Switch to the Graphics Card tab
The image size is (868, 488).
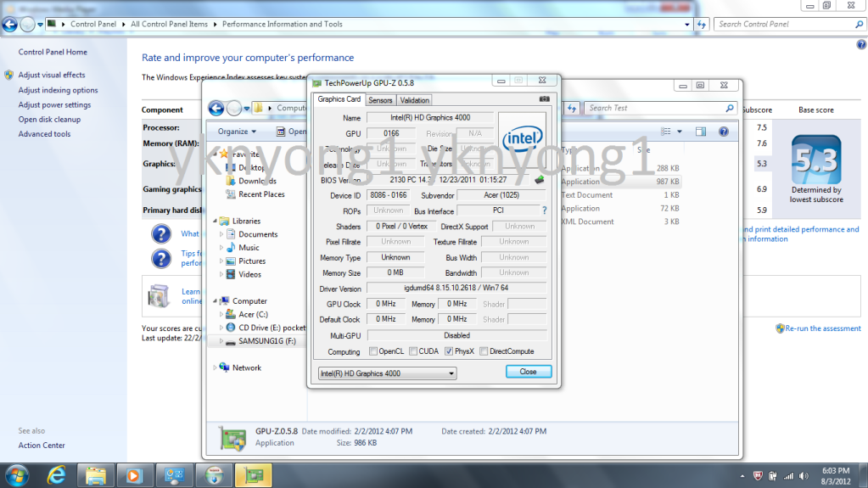coord(339,99)
